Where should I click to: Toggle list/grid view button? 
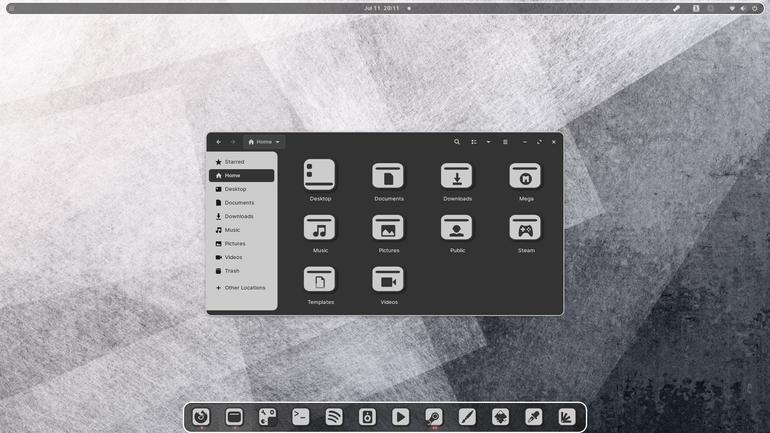click(x=474, y=142)
